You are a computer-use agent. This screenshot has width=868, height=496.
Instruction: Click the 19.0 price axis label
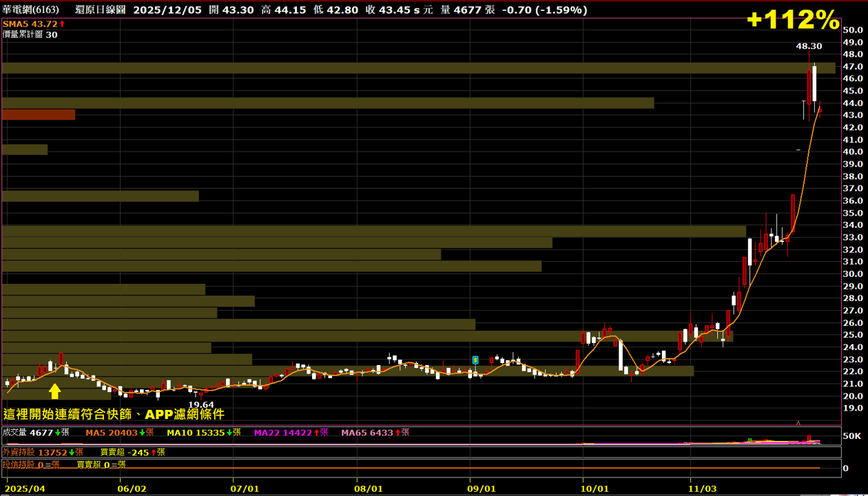(x=853, y=408)
